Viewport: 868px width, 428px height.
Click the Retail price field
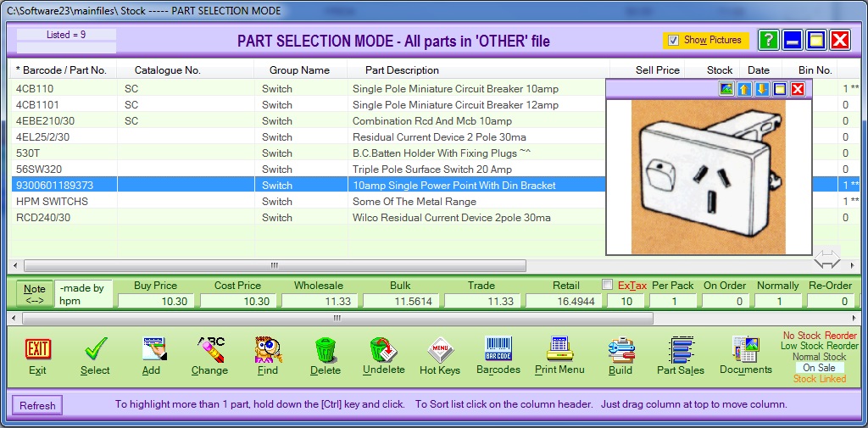pos(564,301)
